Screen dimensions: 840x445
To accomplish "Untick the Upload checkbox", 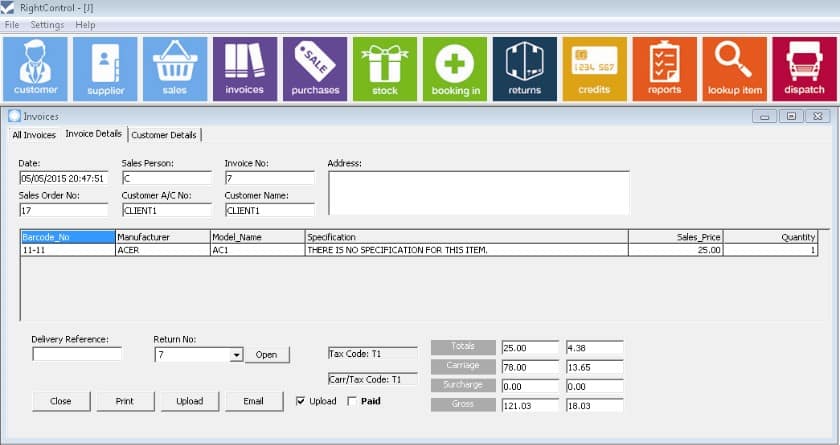I will click(x=301, y=401).
